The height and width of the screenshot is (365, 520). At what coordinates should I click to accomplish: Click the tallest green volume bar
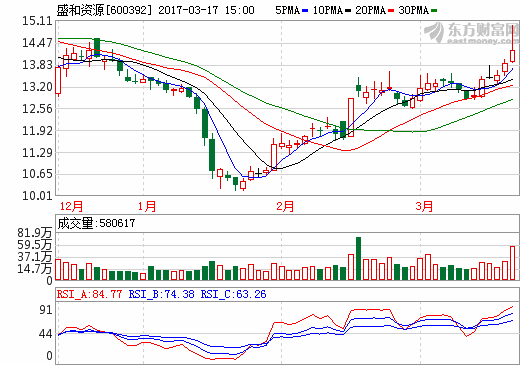point(358,258)
